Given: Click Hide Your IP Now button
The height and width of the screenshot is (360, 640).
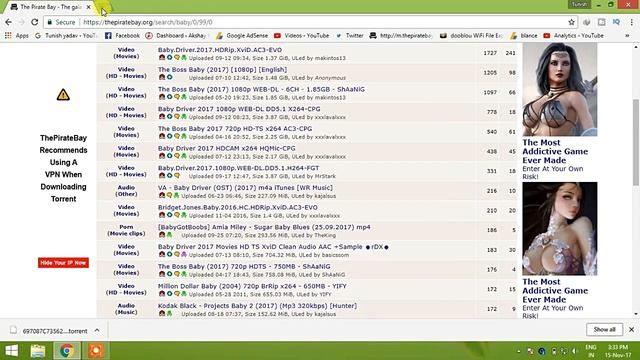Looking at the screenshot, I should pyautogui.click(x=63, y=262).
